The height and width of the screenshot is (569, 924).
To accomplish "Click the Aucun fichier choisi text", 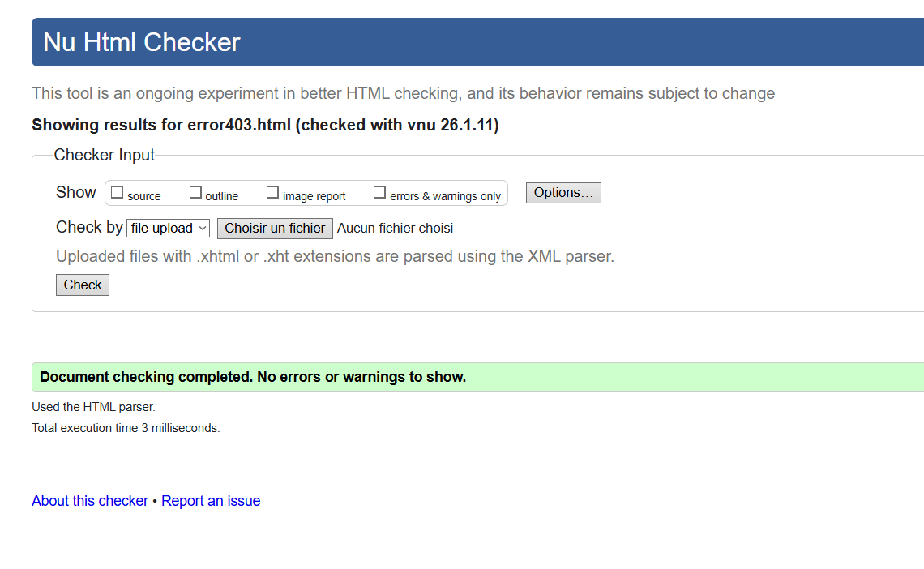I will (396, 229).
